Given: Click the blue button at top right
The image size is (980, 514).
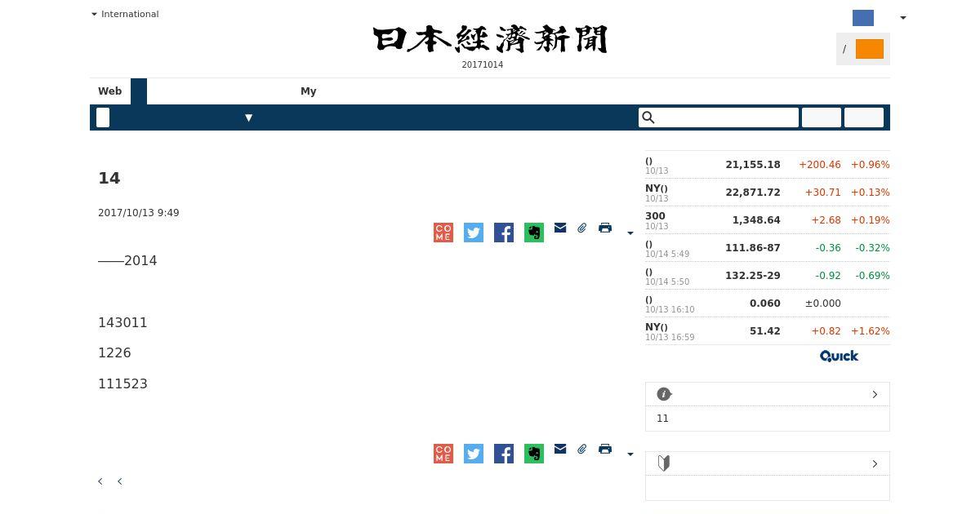Looking at the screenshot, I should coord(863,18).
